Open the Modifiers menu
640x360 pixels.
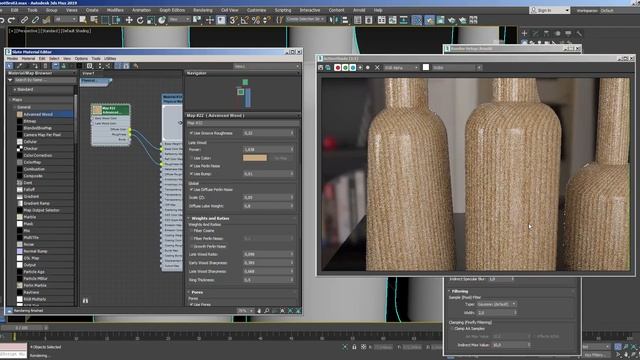tap(115, 10)
